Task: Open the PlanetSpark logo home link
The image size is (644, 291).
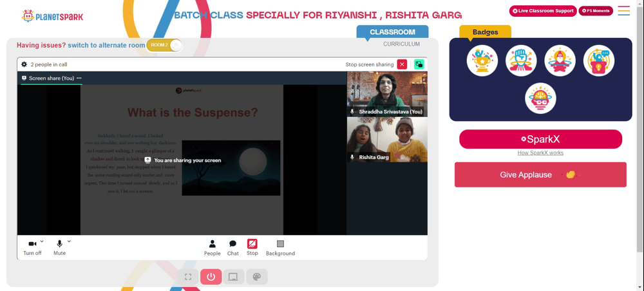Action: pyautogui.click(x=53, y=16)
